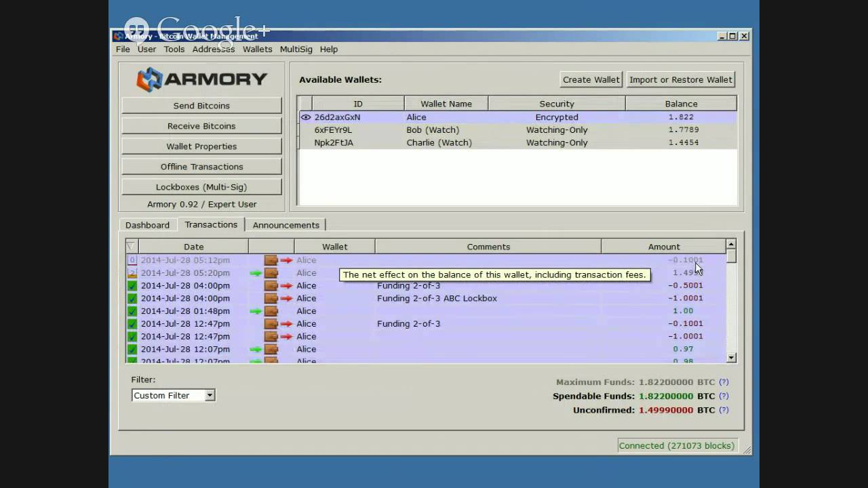Click the help (?) icon next to Spendable Funds

coord(724,396)
